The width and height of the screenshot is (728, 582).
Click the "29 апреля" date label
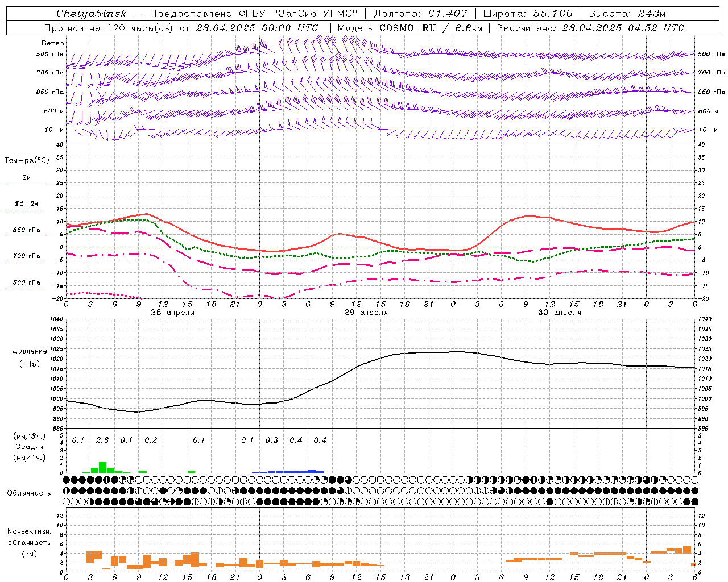click(x=366, y=313)
